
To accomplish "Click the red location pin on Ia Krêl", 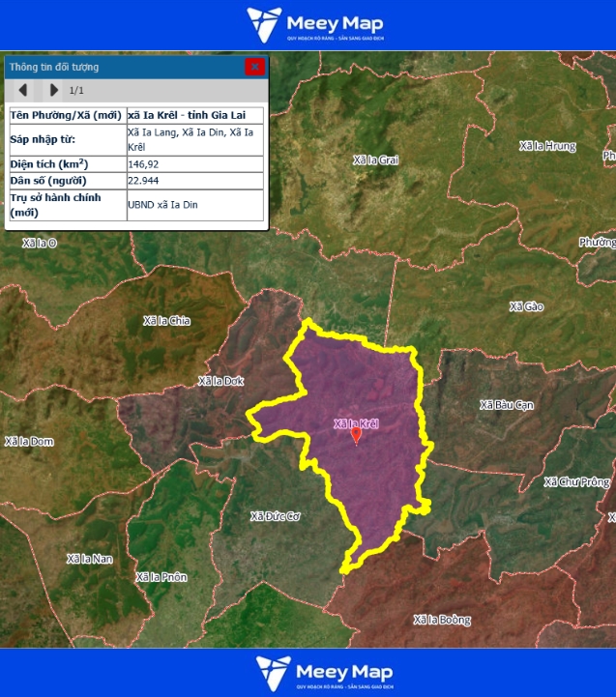I will click(356, 435).
